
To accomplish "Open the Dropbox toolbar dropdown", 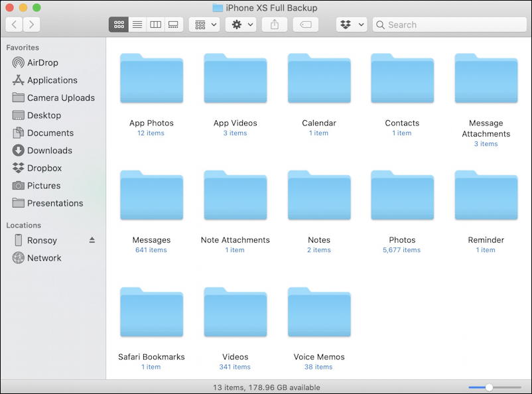I will coord(352,25).
